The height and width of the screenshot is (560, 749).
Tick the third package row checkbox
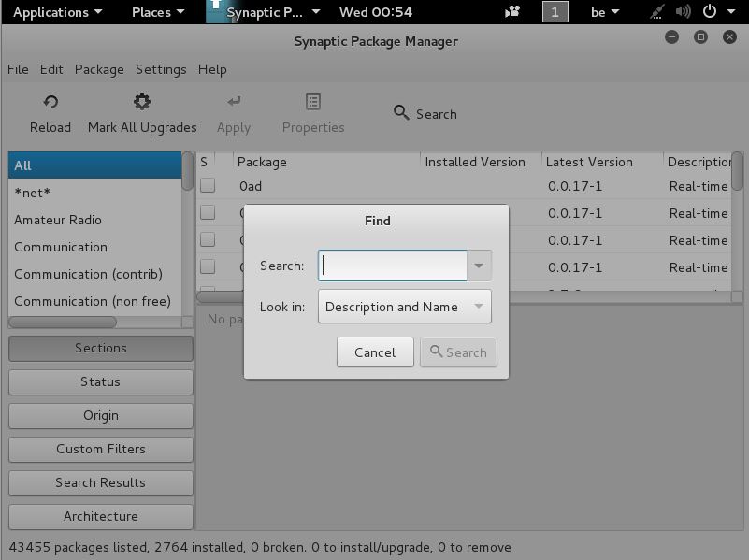pyautogui.click(x=208, y=239)
